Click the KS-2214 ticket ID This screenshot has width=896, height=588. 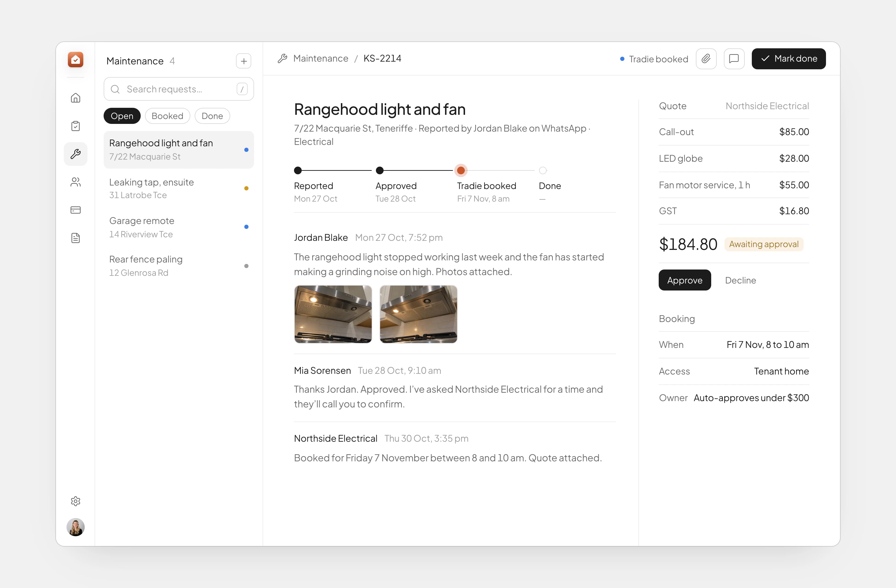coord(382,58)
